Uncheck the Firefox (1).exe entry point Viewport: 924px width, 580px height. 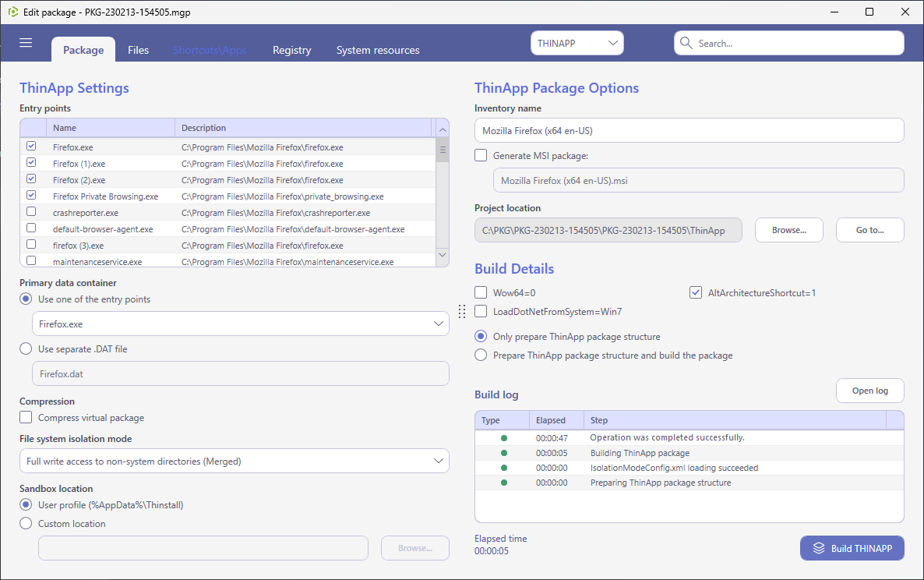31,163
